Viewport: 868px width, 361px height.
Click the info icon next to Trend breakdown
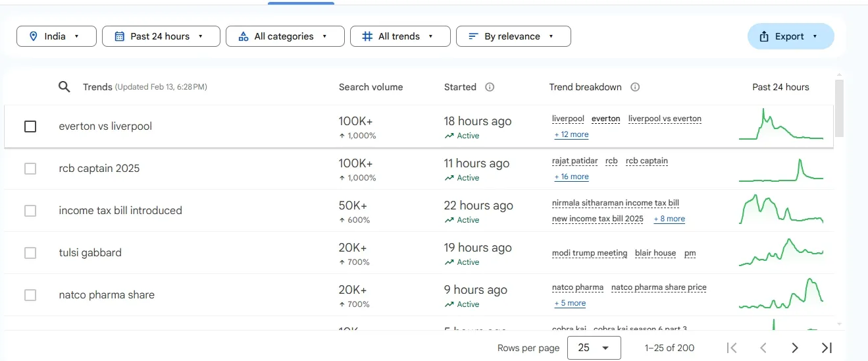pyautogui.click(x=635, y=87)
